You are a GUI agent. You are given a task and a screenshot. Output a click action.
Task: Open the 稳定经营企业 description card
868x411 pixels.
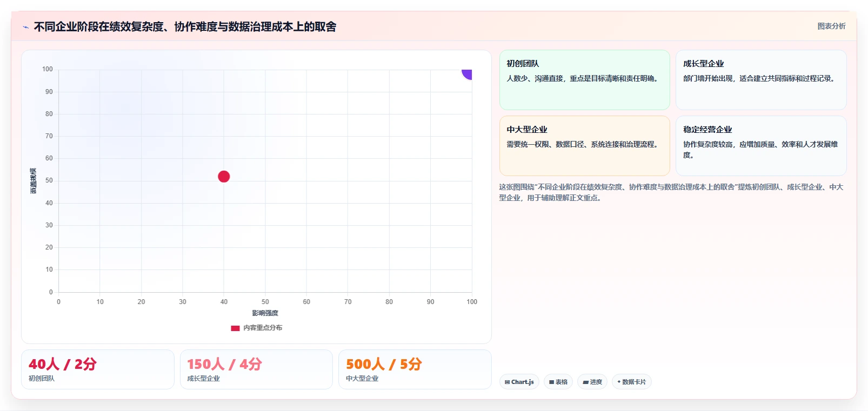pos(761,146)
